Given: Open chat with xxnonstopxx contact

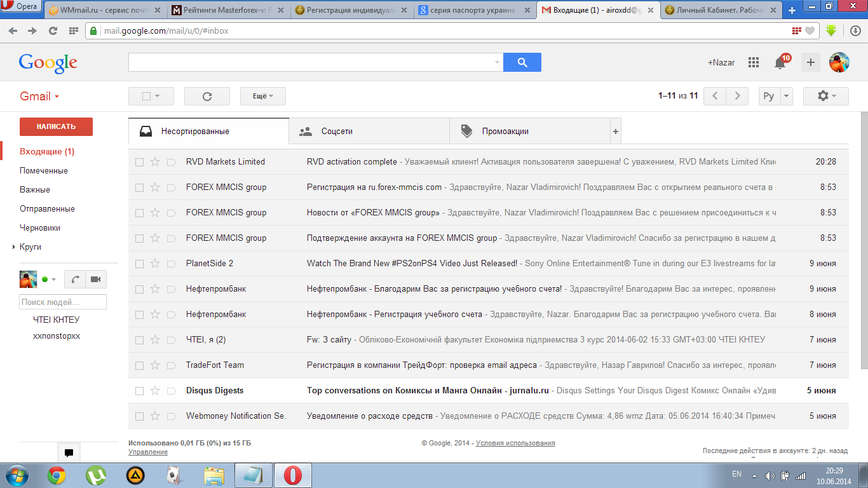Looking at the screenshot, I should (57, 335).
